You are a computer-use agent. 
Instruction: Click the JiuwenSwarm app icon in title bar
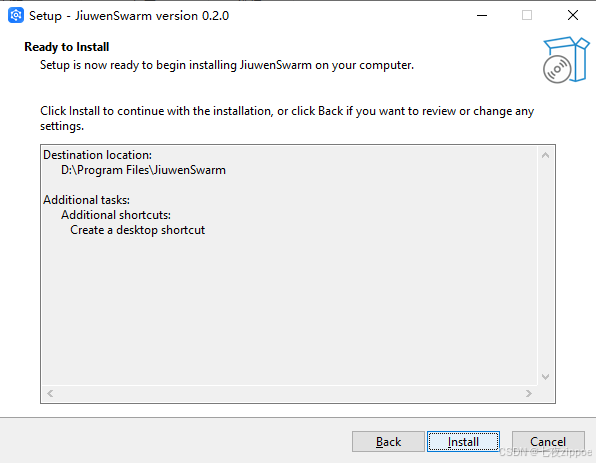[16, 16]
